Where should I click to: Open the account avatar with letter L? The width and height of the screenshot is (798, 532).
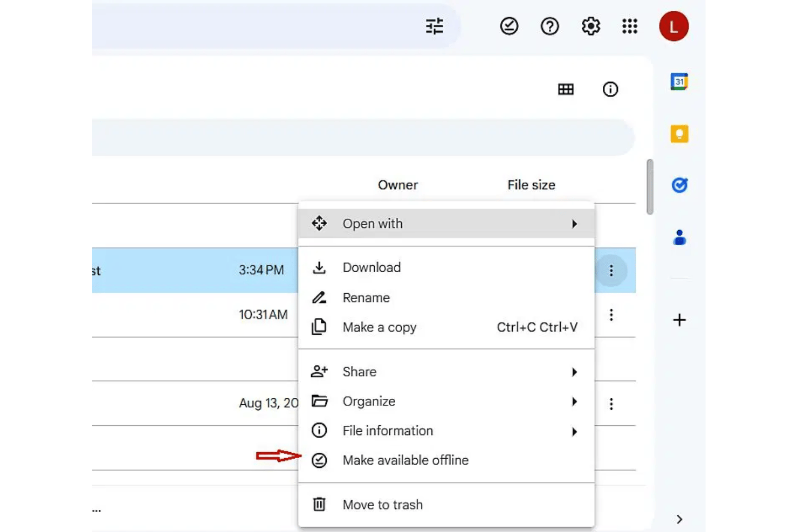(x=673, y=26)
